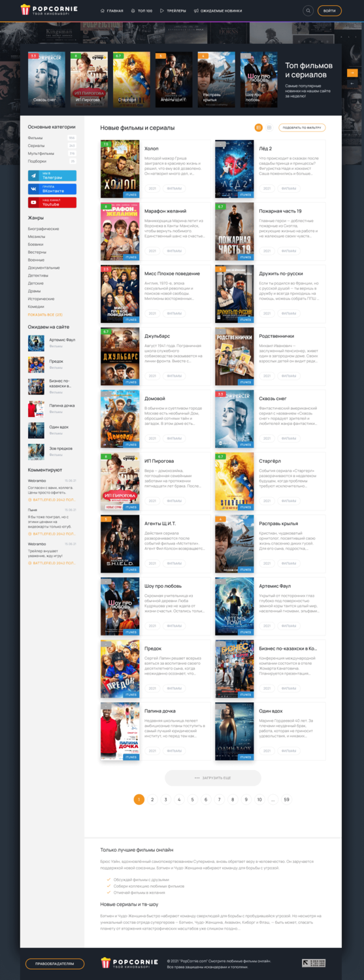Open the Холоп movie poster

(120, 169)
